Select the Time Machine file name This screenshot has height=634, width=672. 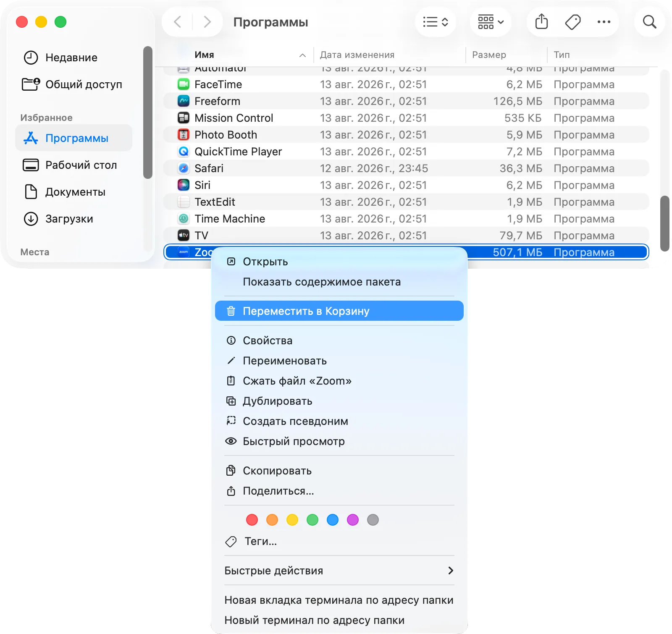pos(230,219)
